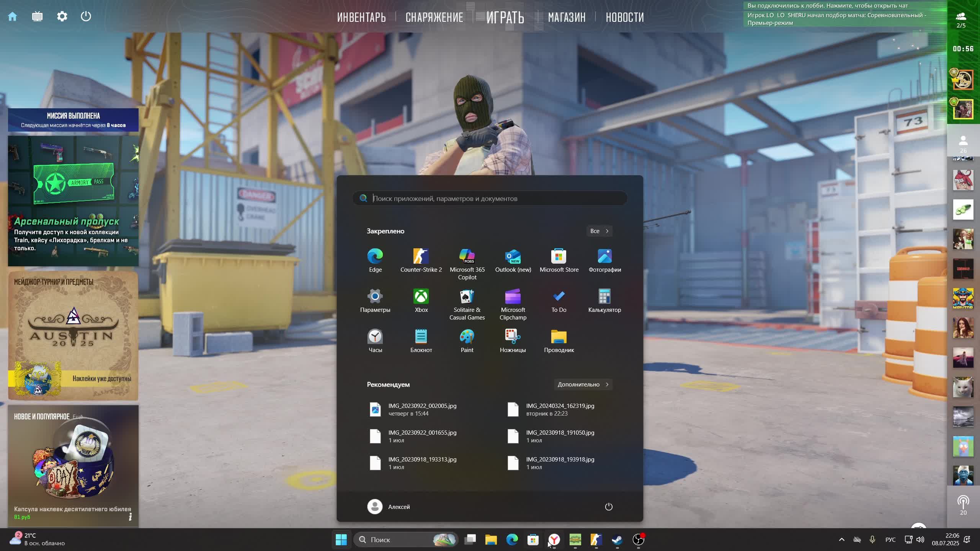Click user account Алексей

[x=389, y=507]
